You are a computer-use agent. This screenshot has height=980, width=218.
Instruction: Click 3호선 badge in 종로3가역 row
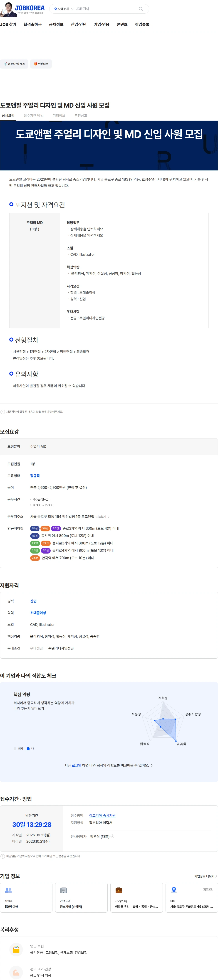(45, 528)
